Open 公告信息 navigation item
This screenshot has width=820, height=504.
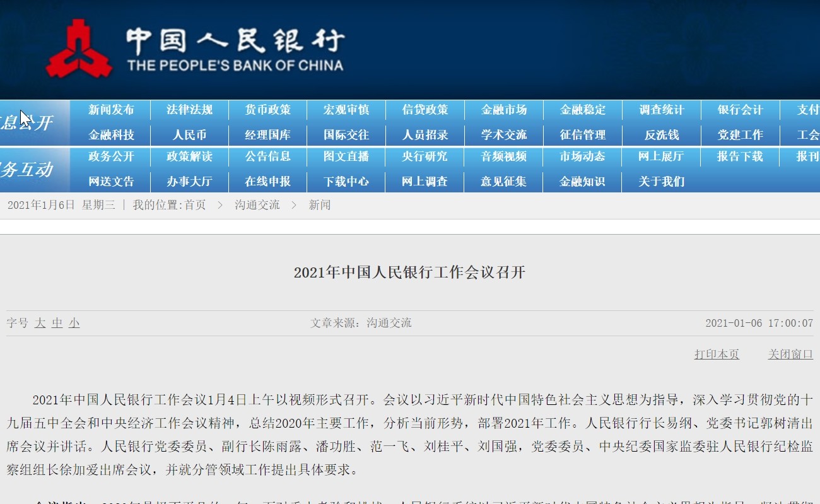(x=268, y=156)
